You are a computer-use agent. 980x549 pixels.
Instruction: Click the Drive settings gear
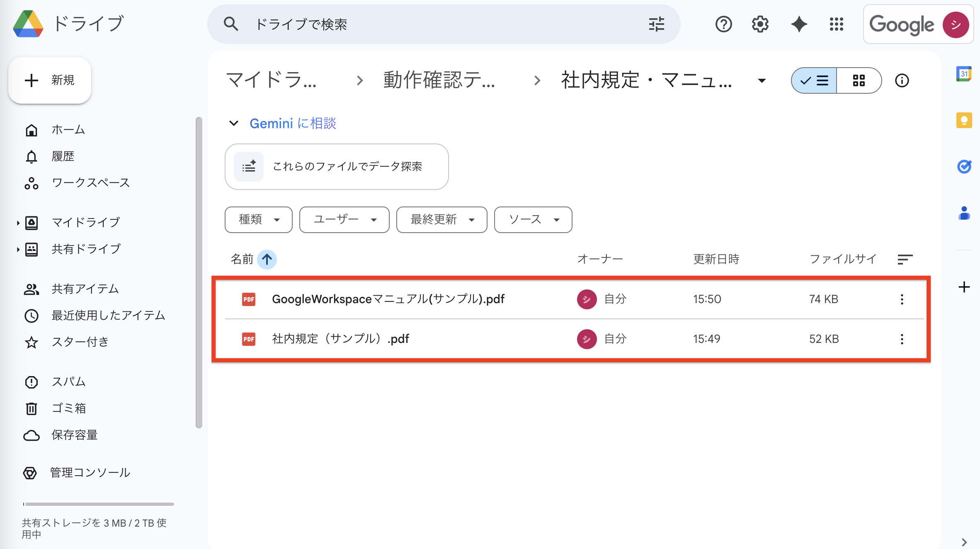[x=760, y=24]
